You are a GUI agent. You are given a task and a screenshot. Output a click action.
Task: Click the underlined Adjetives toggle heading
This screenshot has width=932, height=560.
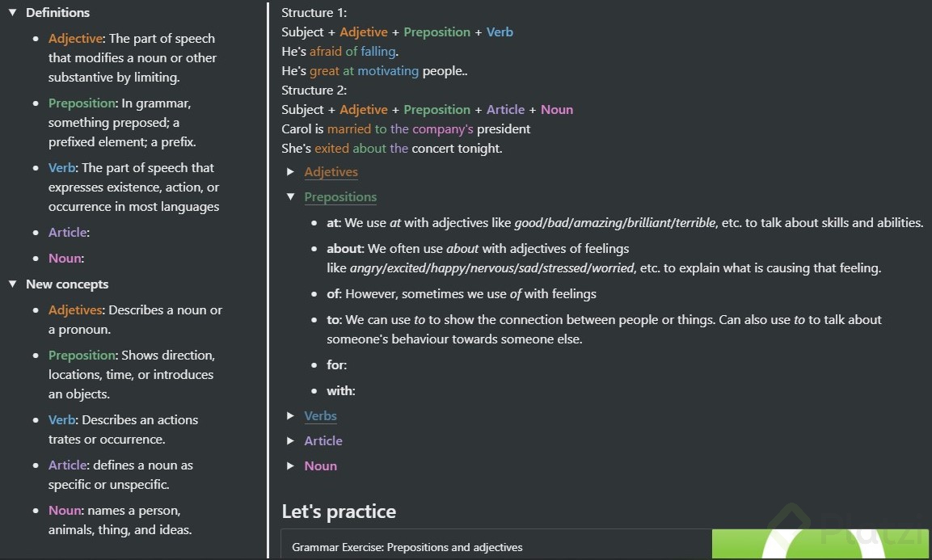[x=331, y=172]
